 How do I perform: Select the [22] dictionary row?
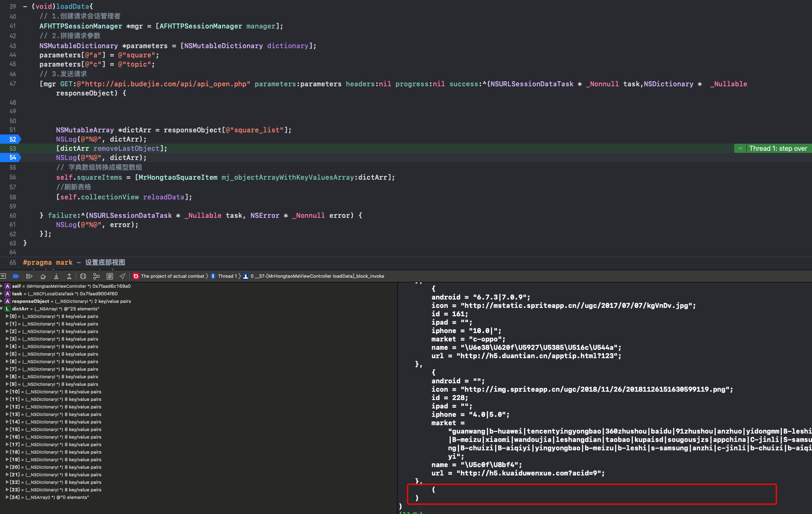pos(56,482)
